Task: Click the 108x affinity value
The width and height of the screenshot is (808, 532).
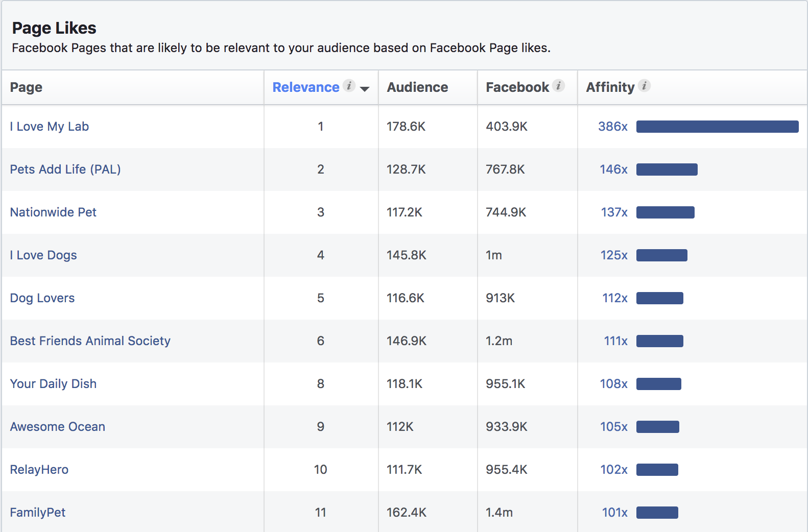Action: tap(613, 384)
